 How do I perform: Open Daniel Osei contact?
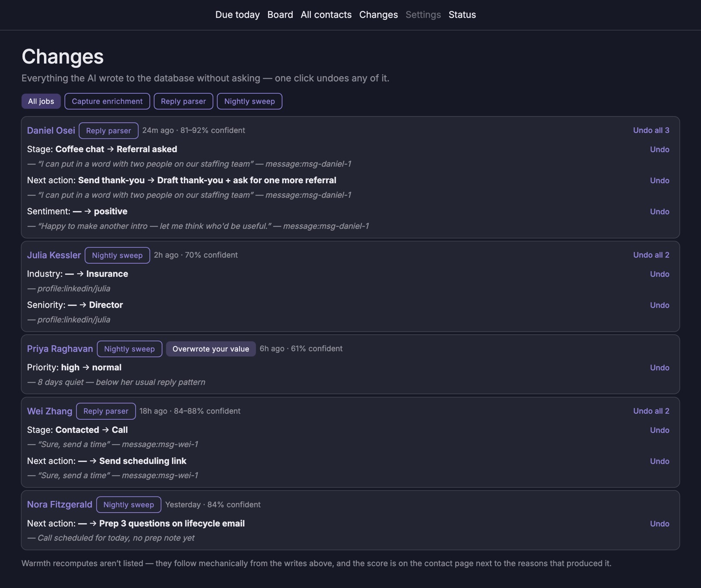[x=51, y=131]
